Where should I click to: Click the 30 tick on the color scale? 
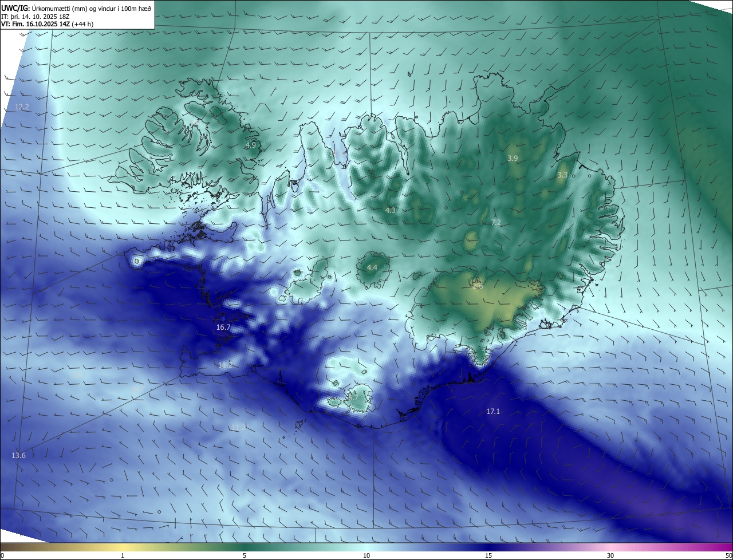(610, 555)
